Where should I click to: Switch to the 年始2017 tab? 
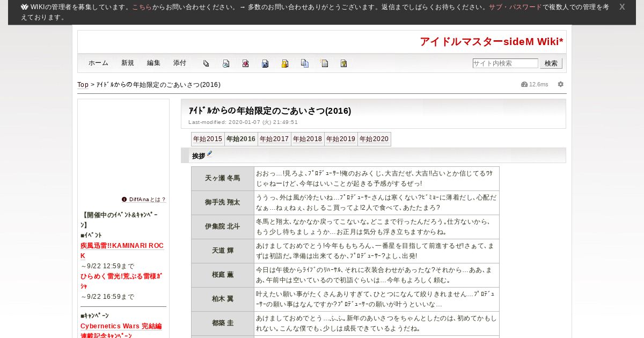click(274, 139)
